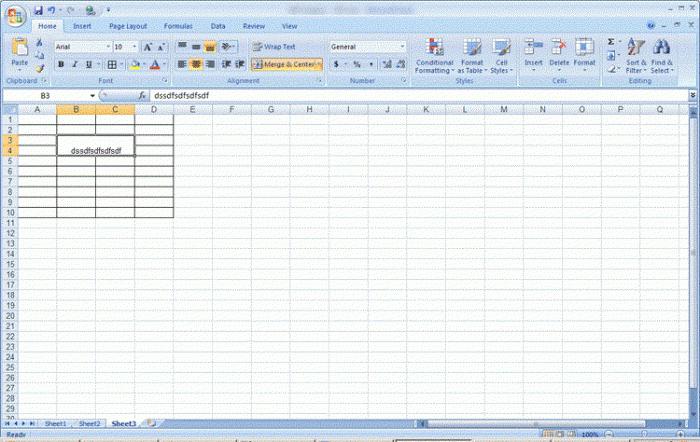The width and height of the screenshot is (700, 442).
Task: Switch to the Review ribbon tab
Action: [254, 26]
